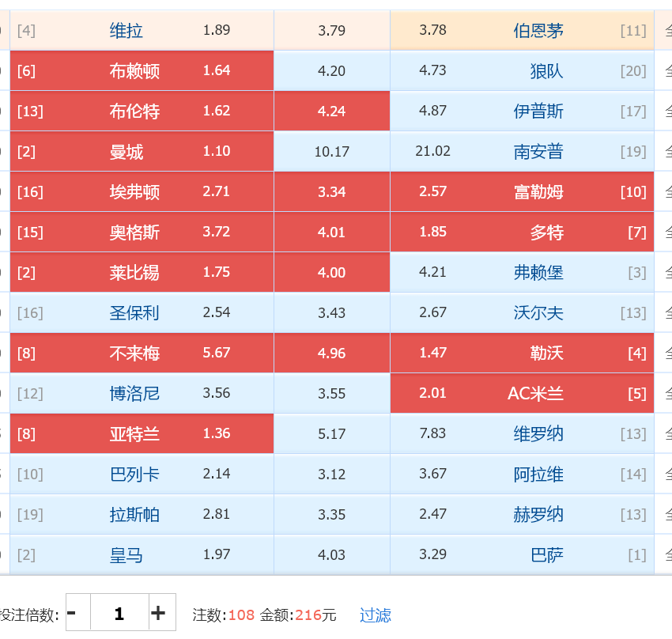Select 维罗纳 away win odds 7.83
Image resolution: width=672 pixels, height=639 pixels.
[522, 433]
